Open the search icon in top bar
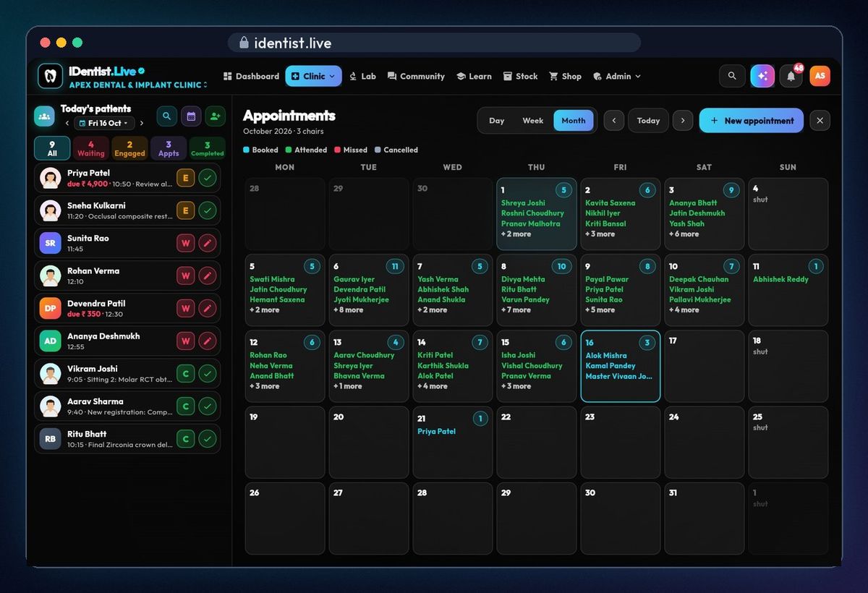This screenshot has width=868, height=593. point(732,76)
